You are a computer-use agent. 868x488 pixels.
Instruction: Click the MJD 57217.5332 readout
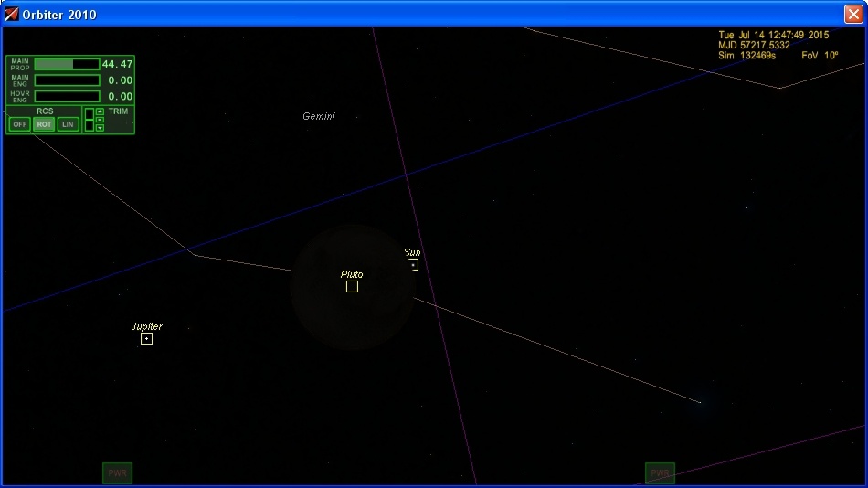(x=754, y=46)
